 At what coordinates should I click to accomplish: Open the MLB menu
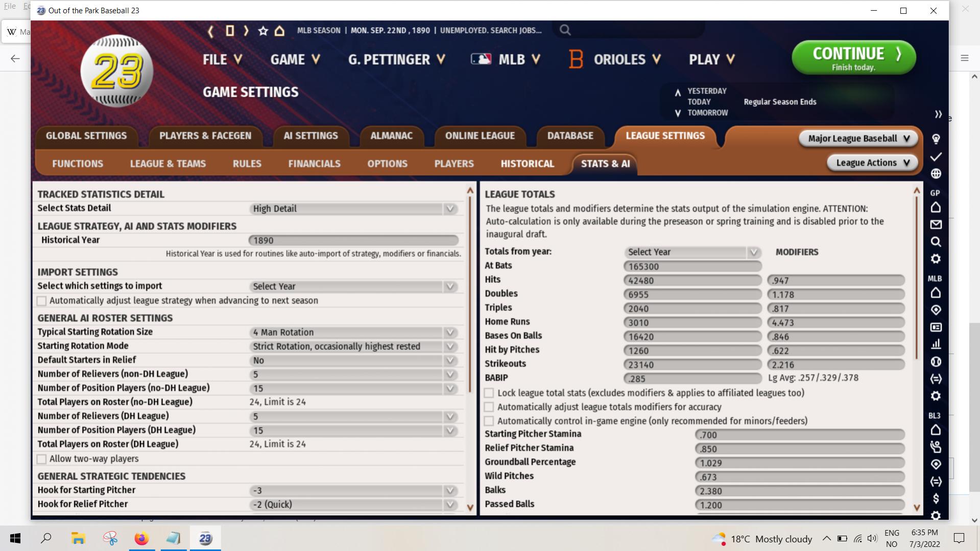click(x=506, y=60)
